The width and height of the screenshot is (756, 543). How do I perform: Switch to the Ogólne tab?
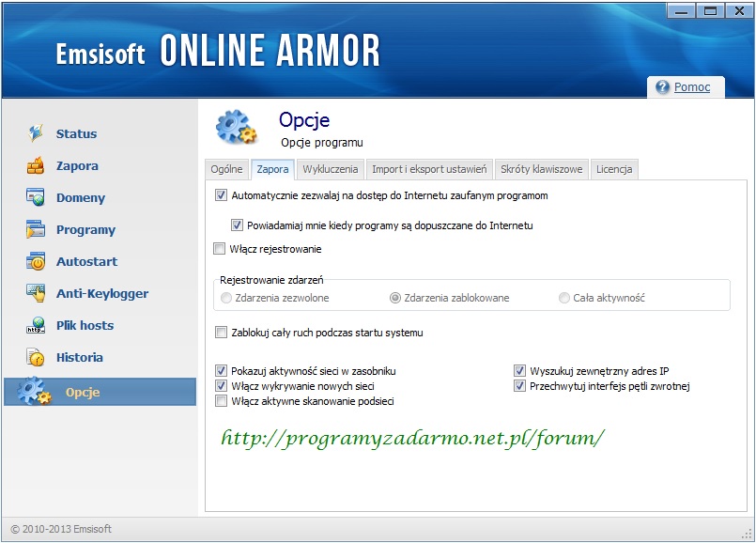click(226, 170)
